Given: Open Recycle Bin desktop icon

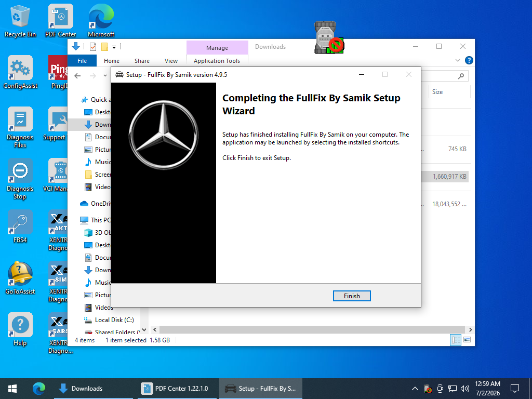Looking at the screenshot, I should [20, 21].
